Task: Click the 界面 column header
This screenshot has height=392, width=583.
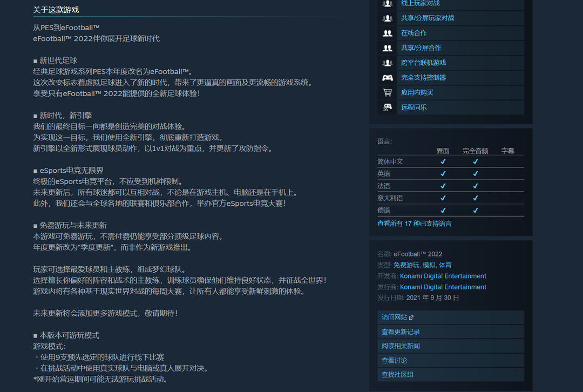Action: click(443, 151)
